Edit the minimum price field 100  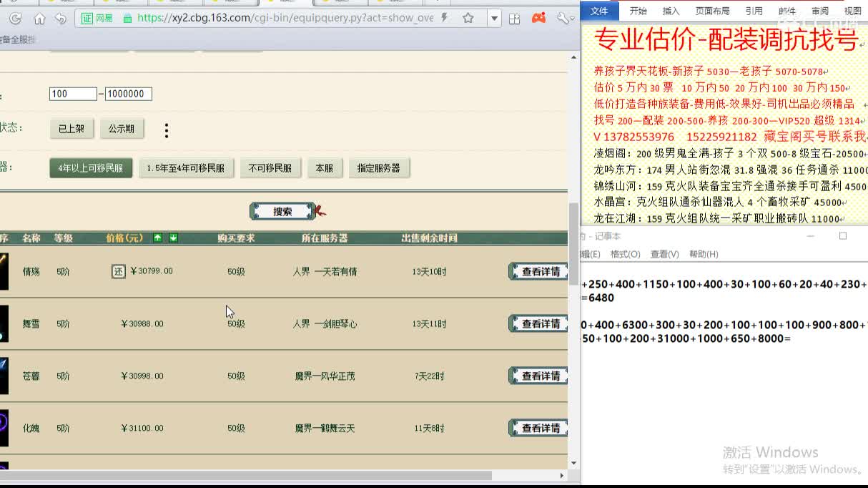click(x=73, y=94)
